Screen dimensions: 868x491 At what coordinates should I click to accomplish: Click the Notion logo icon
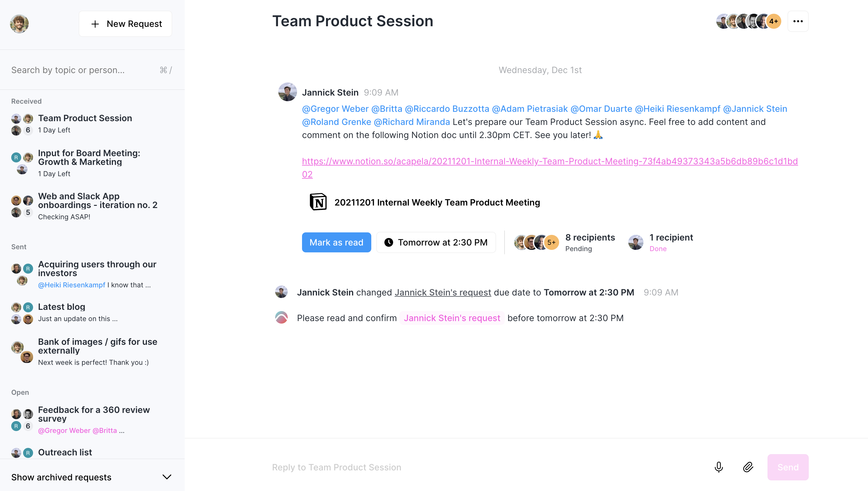tap(318, 202)
